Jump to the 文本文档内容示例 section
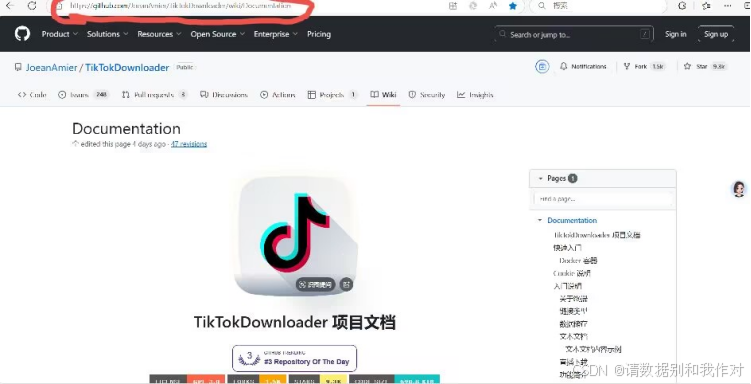Screen dimensions: 751x384 click(x=593, y=350)
